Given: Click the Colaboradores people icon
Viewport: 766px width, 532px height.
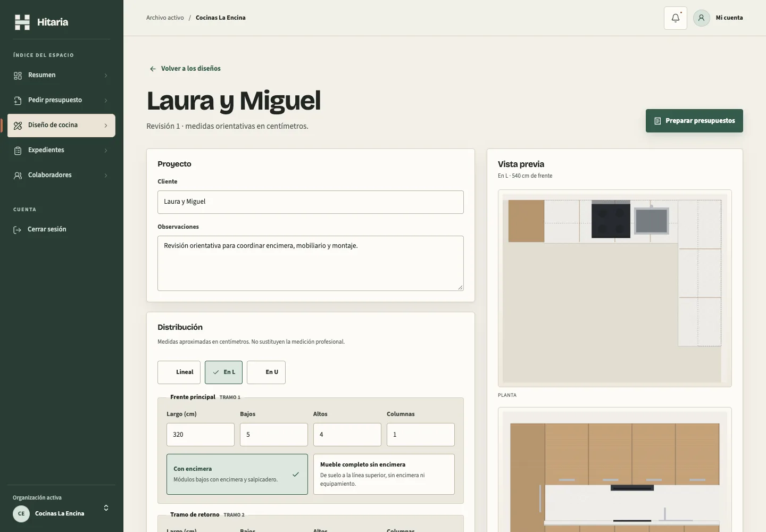Looking at the screenshot, I should click(x=18, y=176).
